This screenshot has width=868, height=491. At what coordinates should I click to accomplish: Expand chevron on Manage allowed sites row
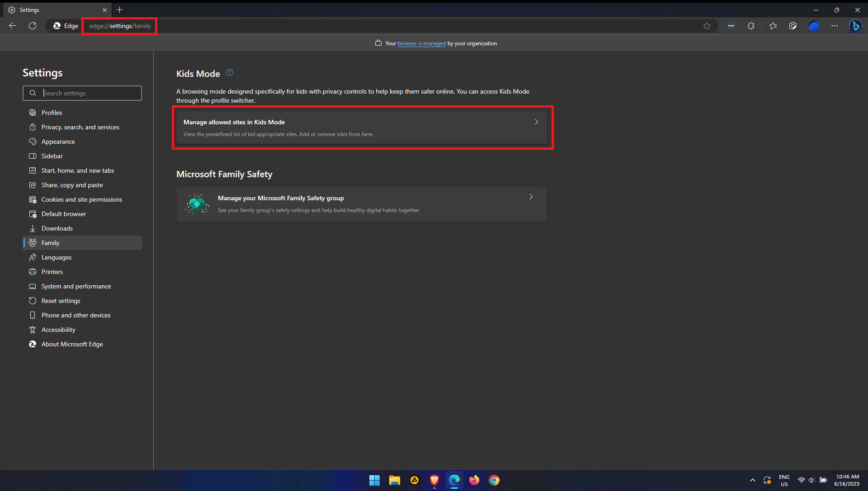(536, 122)
